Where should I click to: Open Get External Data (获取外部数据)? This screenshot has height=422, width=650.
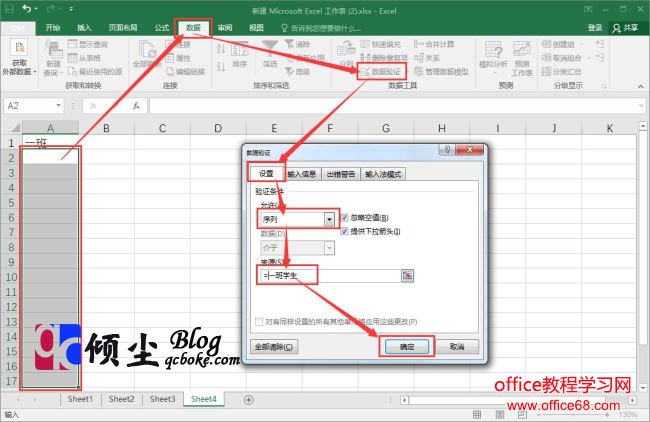click(x=19, y=58)
